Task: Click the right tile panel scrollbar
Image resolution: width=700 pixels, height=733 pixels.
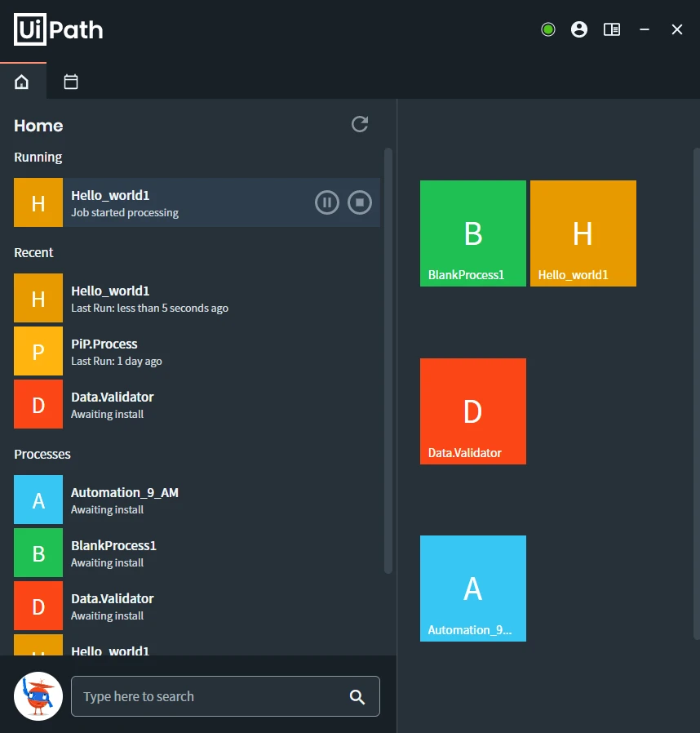Action: pyautogui.click(x=696, y=393)
